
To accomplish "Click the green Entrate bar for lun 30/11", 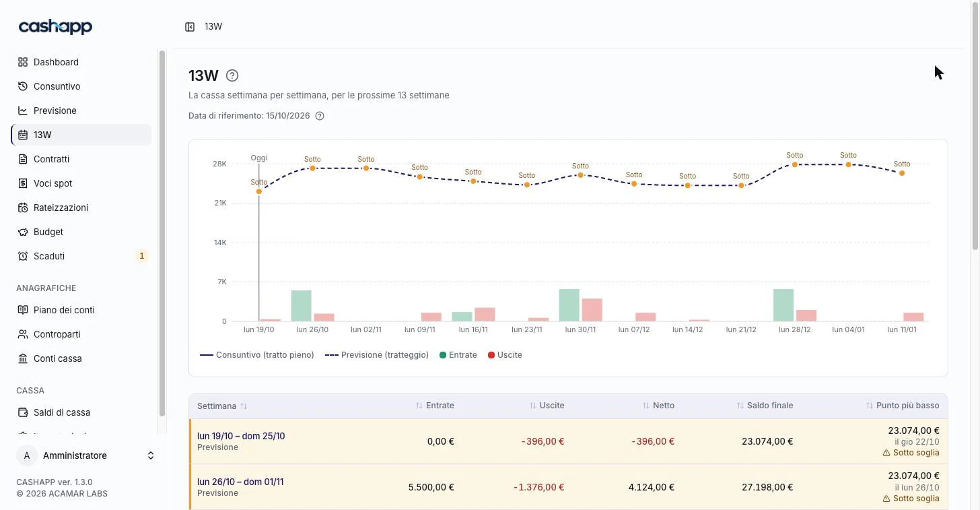I will pyautogui.click(x=569, y=305).
